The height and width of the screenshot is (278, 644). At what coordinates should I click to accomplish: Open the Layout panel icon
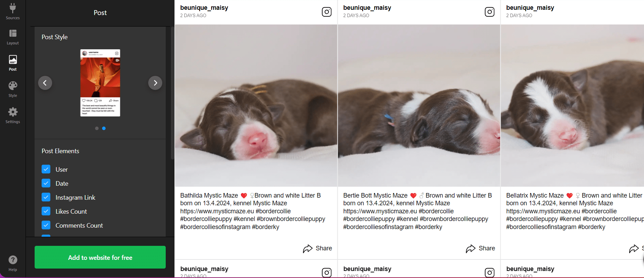(13, 34)
